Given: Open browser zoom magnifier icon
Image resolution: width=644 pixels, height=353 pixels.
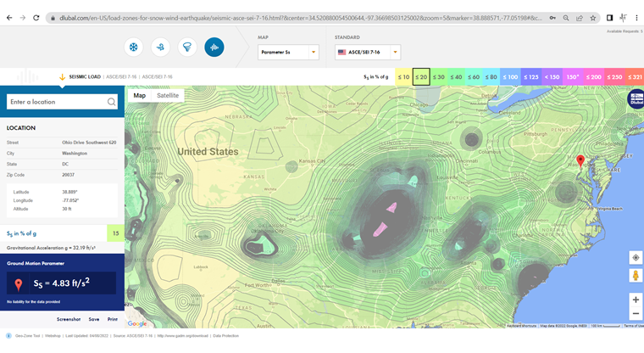Looking at the screenshot, I should (x=566, y=18).
